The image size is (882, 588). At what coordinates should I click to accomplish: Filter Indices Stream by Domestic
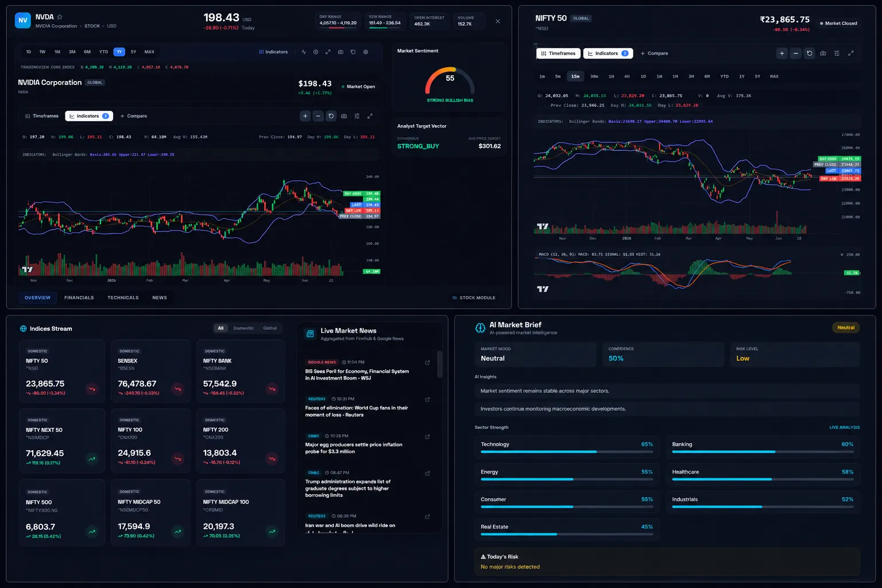point(243,328)
